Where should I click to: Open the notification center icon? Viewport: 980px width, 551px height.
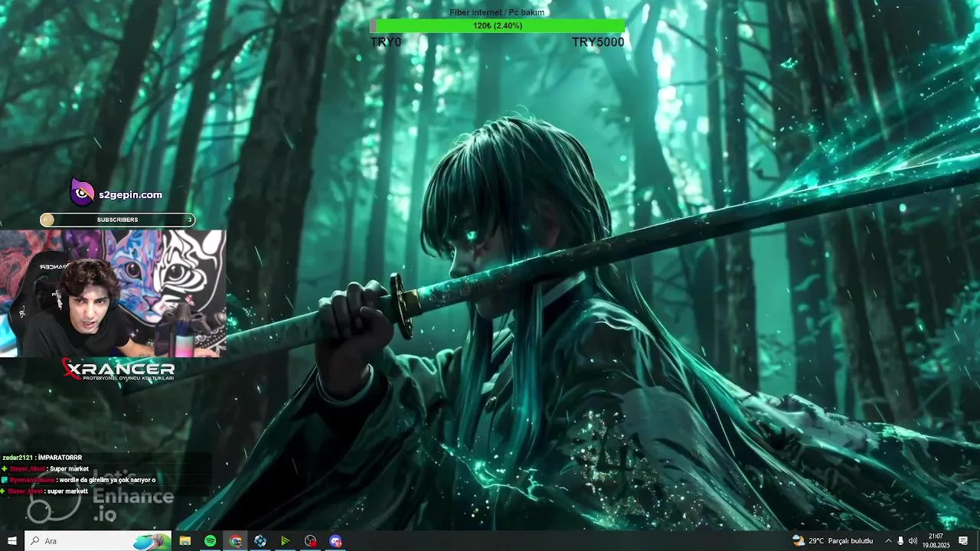click(x=963, y=541)
